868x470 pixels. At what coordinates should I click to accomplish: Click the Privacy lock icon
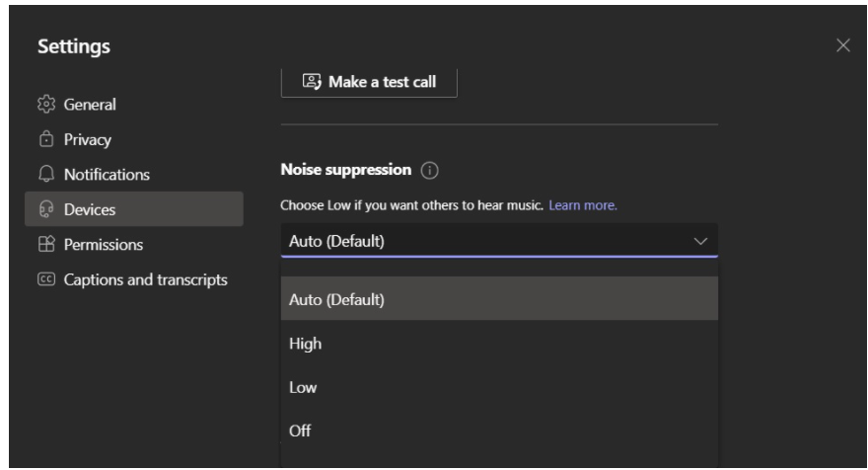[46, 138]
